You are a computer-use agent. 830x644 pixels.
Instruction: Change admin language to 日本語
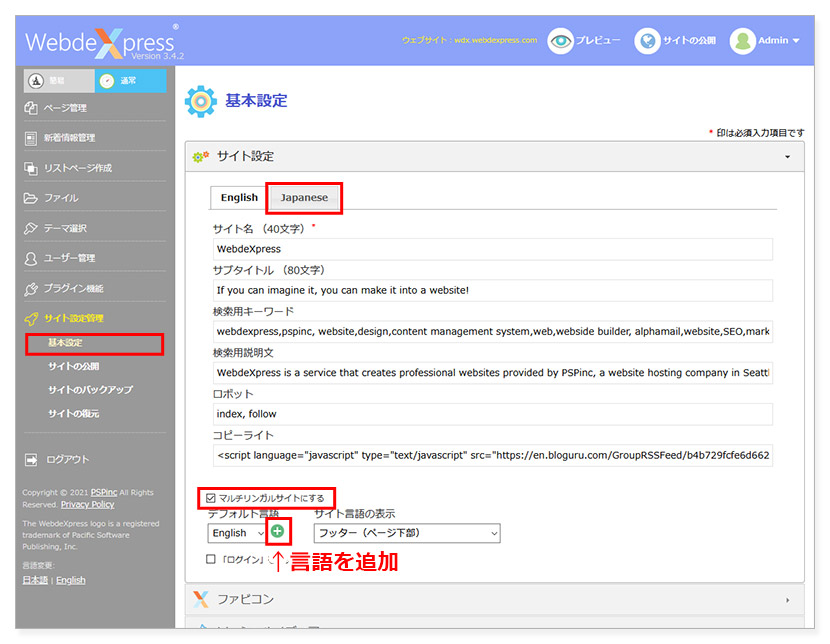(x=35, y=580)
